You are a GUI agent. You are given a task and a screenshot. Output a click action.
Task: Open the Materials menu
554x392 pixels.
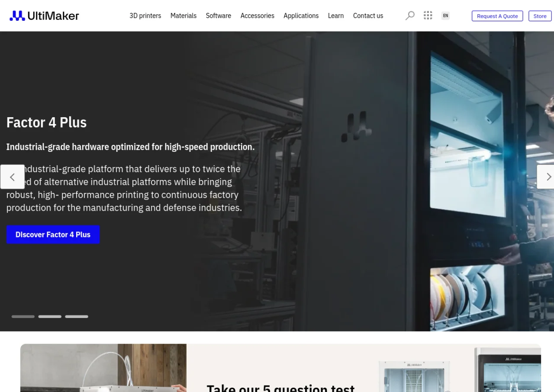(184, 16)
